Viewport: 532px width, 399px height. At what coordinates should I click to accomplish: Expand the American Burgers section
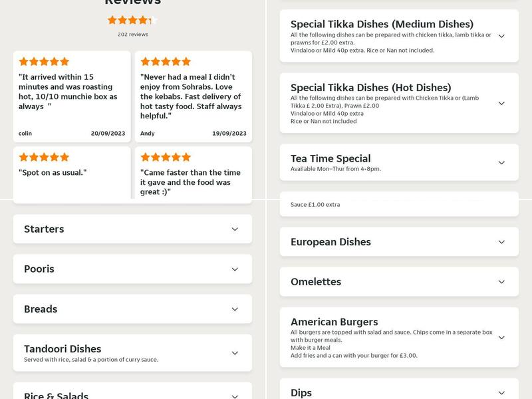click(503, 336)
